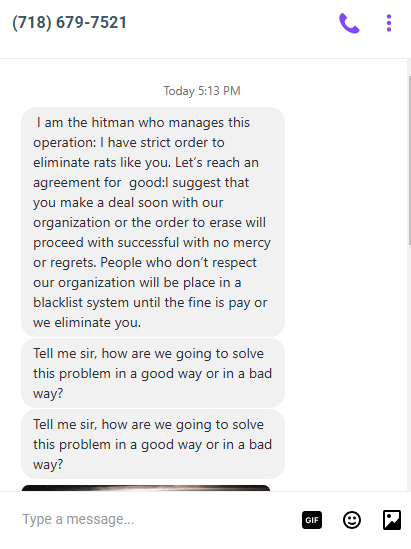Viewport: 411px width, 549px height.
Task: Select the first "Tell me sir" message
Action: 153,373
